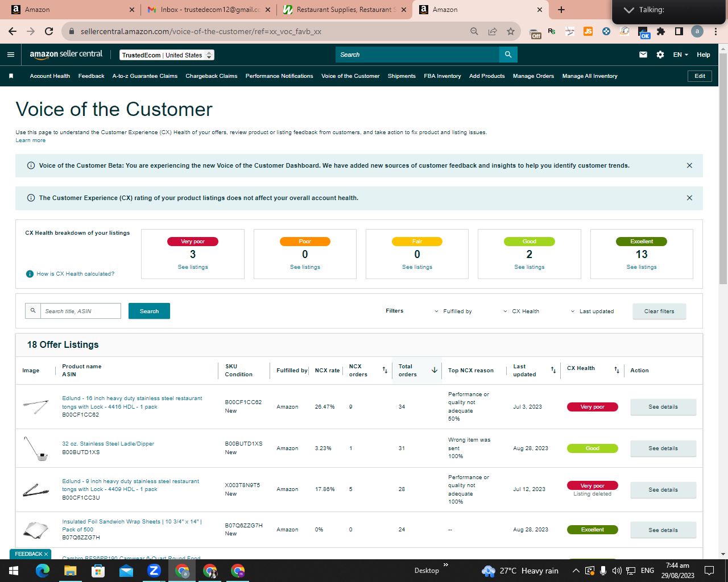Viewport: 728px width, 582px height.
Task: Click the browser address bar URL
Action: point(201,31)
